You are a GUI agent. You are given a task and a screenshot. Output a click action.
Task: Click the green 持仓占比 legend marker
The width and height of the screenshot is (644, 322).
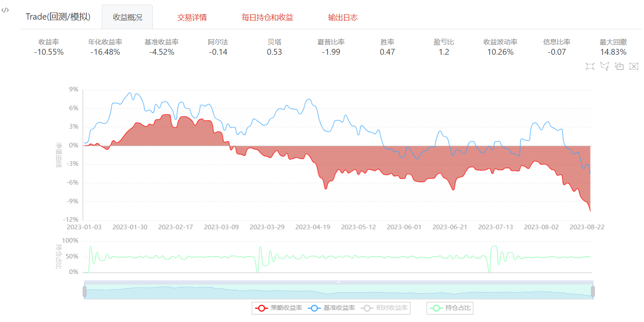click(x=437, y=308)
